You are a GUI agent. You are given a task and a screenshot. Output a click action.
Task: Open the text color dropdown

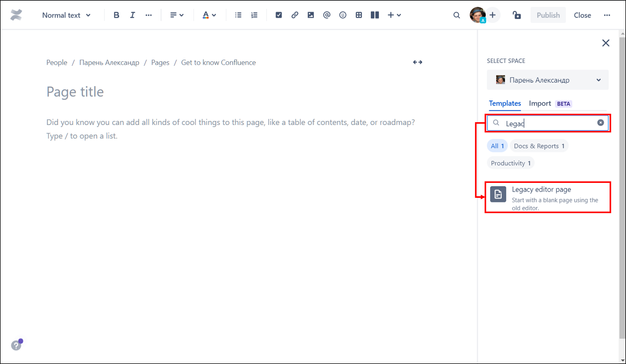pyautogui.click(x=209, y=15)
